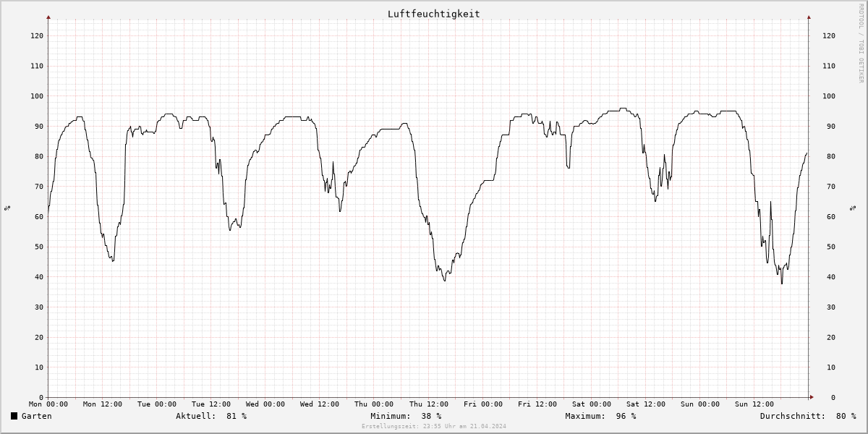868x434 pixels.
Task: Click the percent unit label beside the left axis
Action: point(7,208)
